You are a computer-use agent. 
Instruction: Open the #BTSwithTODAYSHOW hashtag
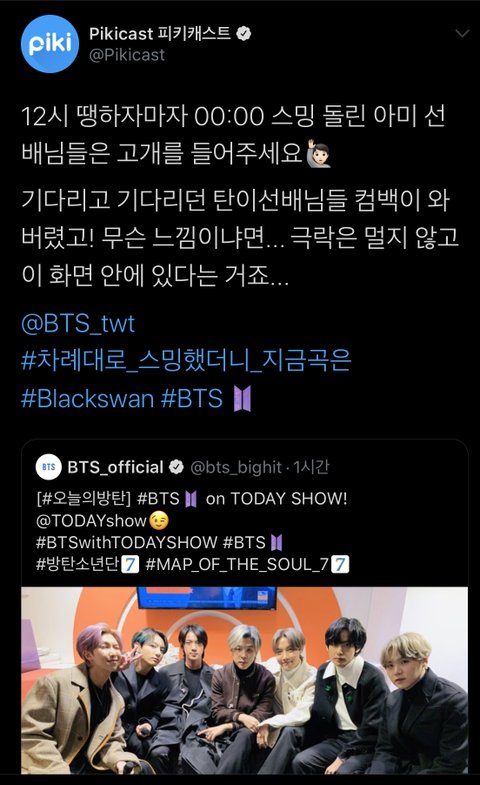click(x=127, y=542)
